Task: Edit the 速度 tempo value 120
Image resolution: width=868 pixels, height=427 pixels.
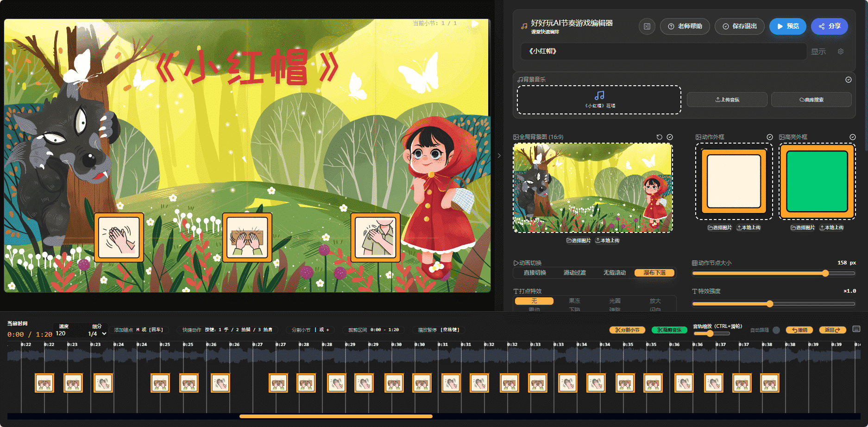Action: [61, 333]
